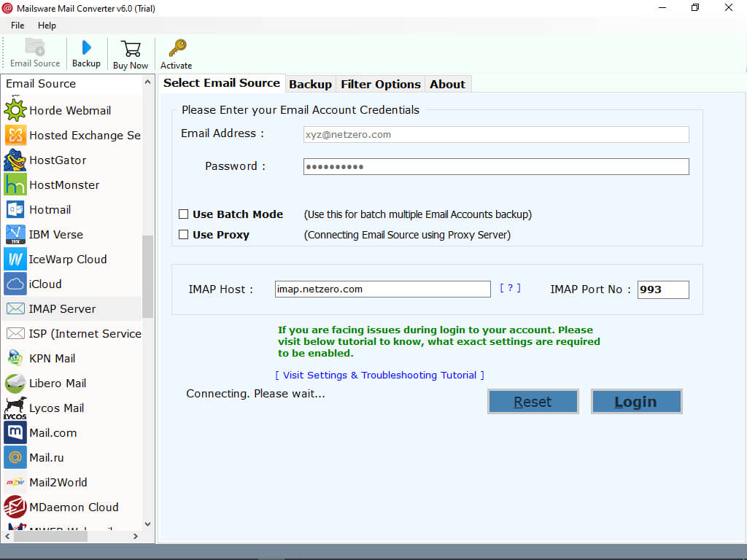Select 'Mail2World' list label
This screenshot has height=560, width=747.
58,483
